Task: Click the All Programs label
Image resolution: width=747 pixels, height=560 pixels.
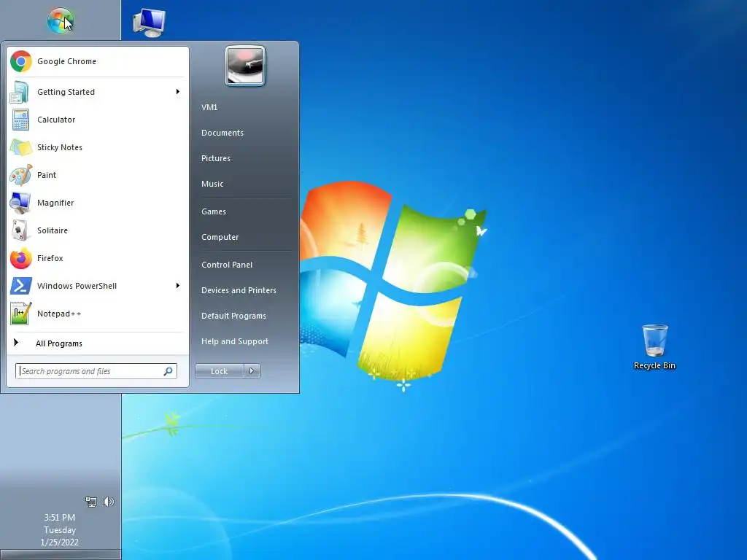Action: [x=58, y=343]
